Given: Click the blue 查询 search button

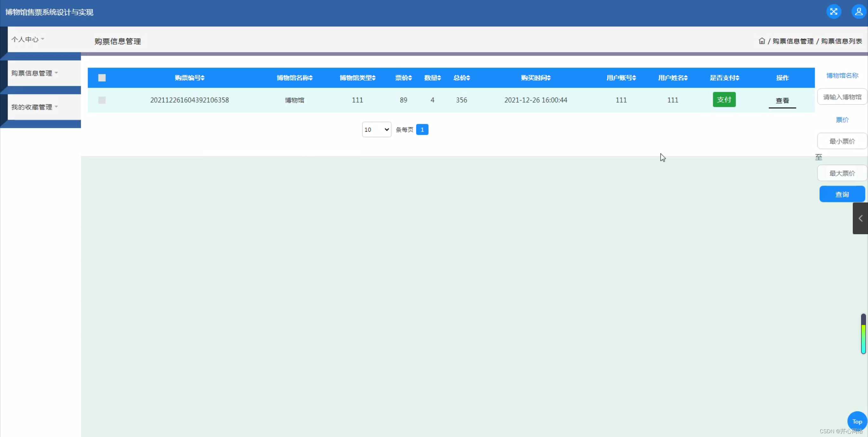Looking at the screenshot, I should 842,194.
